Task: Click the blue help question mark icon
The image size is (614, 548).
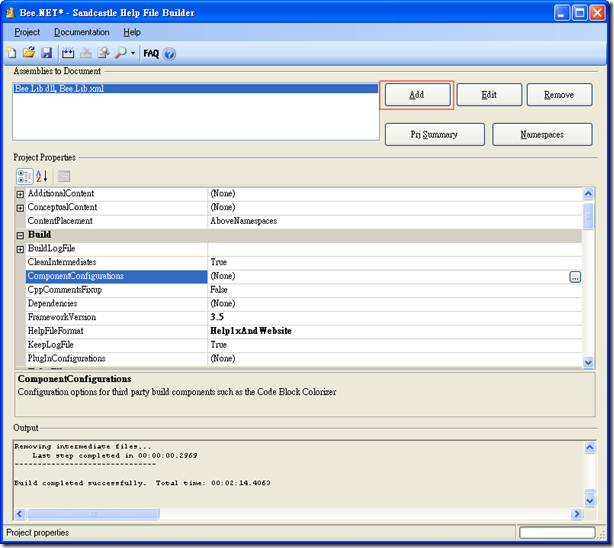Action: click(x=170, y=54)
